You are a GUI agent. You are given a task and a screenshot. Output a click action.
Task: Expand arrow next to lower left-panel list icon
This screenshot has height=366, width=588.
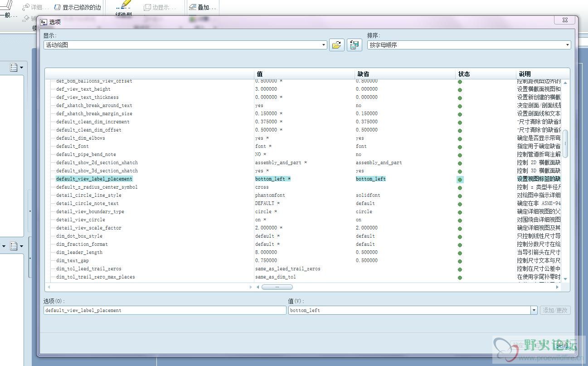(x=21, y=246)
